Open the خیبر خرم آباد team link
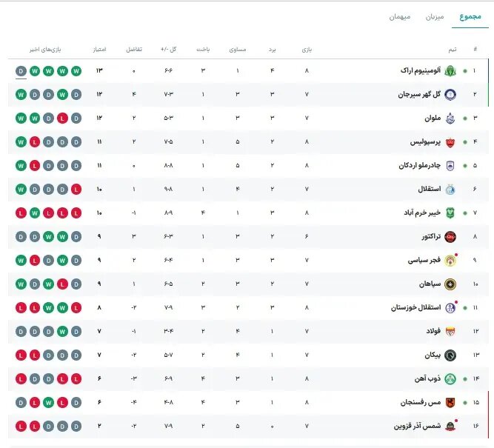Image resolution: width=494 pixels, height=448 pixels. 417,213
